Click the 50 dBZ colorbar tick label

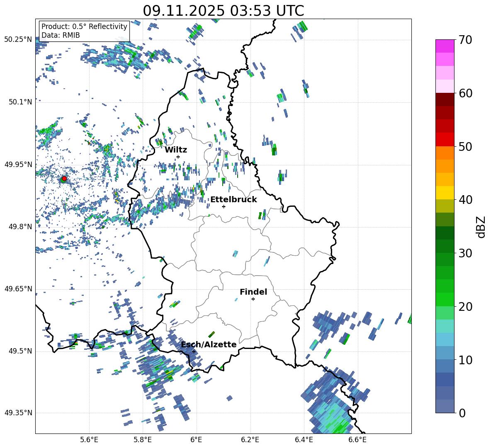coord(465,146)
